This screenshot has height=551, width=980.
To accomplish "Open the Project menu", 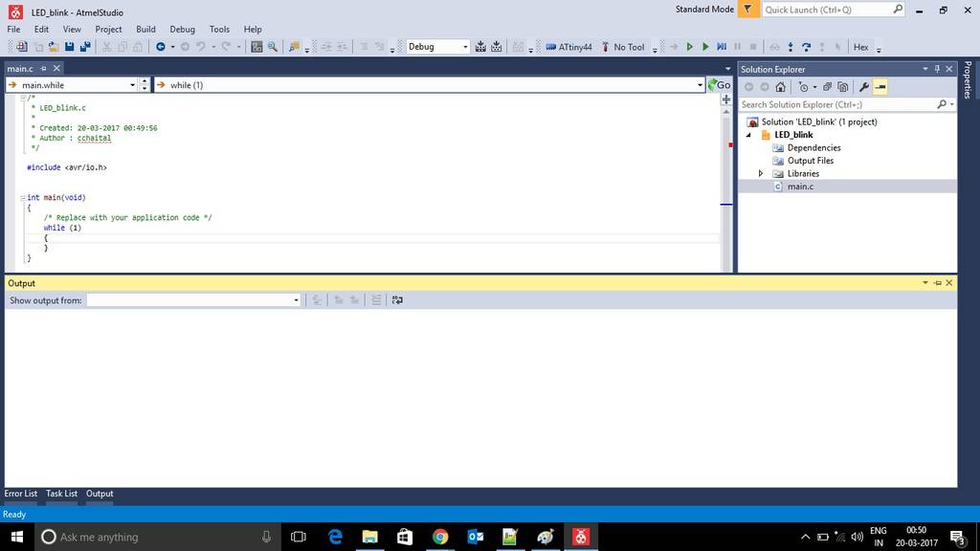I will [x=108, y=30].
